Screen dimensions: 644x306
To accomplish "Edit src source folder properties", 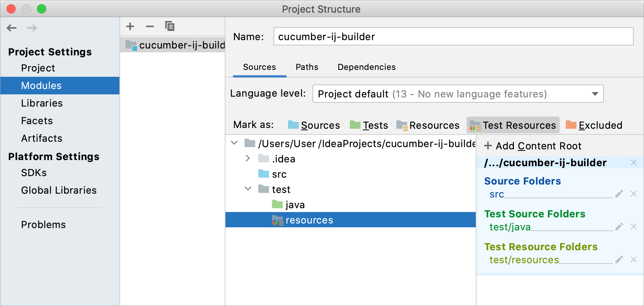I will coord(619,194).
